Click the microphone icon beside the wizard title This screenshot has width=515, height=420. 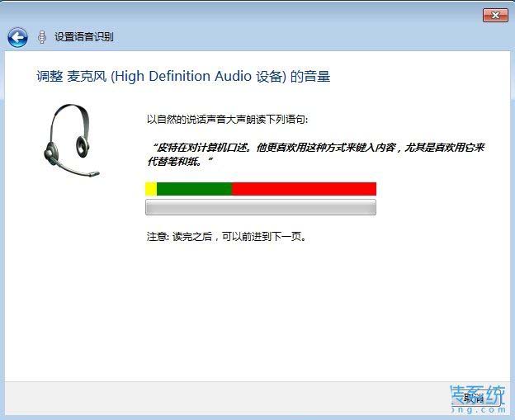pos(42,37)
